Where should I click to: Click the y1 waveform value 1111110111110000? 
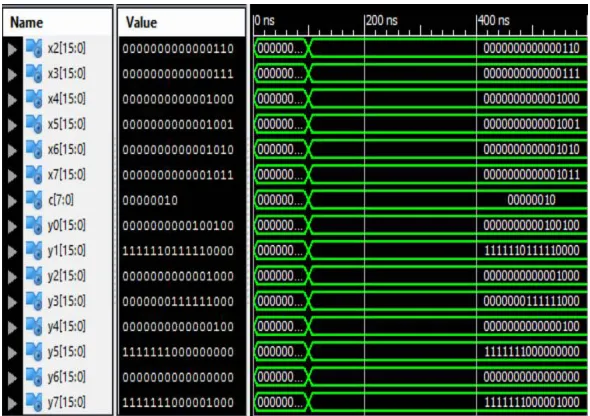pyautogui.click(x=531, y=250)
